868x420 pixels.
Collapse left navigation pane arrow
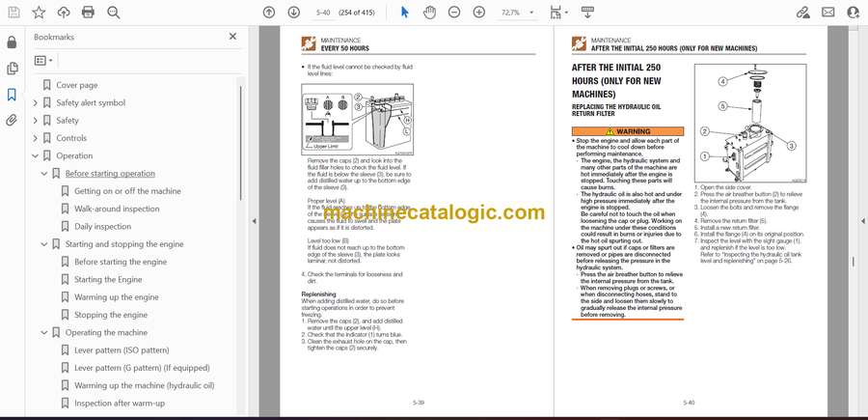(254, 221)
